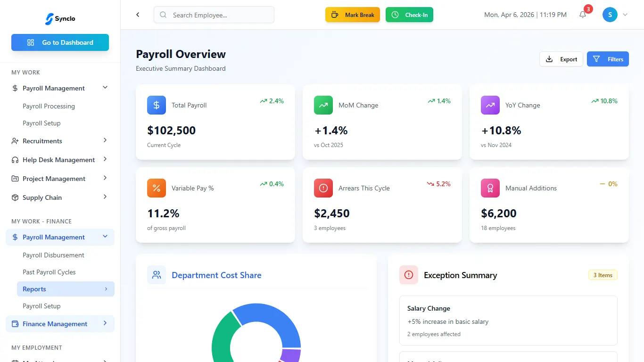Click the MoM Change trend icon
The image size is (644, 362).
click(x=323, y=105)
